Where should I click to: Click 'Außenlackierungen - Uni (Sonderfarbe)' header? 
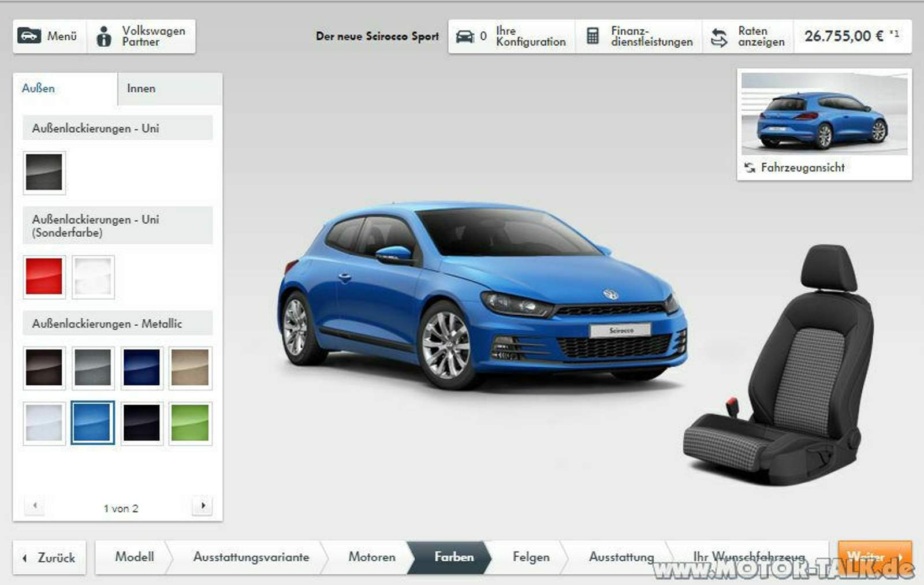click(x=118, y=226)
